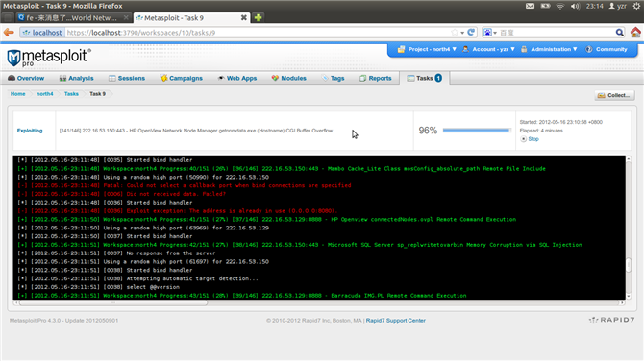Click the RAPID7 footer logo
Viewport: 644px width, 361px height.
pyautogui.click(x=611, y=320)
